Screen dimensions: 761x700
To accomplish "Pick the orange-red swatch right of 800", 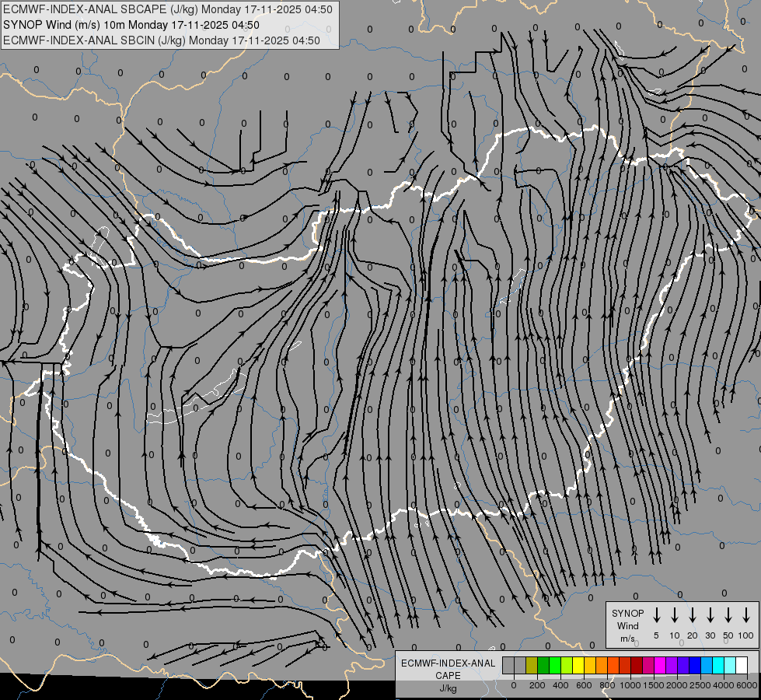I will [x=613, y=665].
